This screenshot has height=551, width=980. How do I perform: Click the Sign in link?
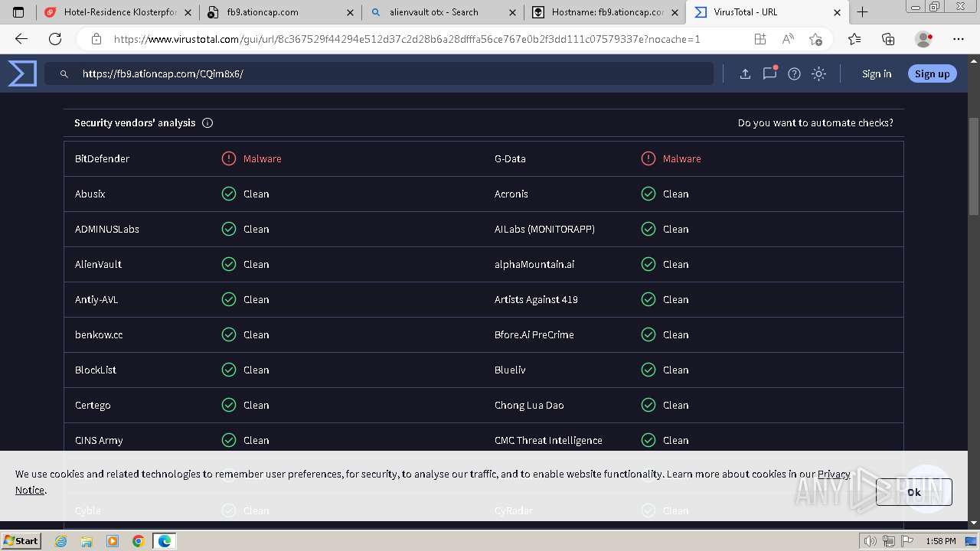coord(877,74)
